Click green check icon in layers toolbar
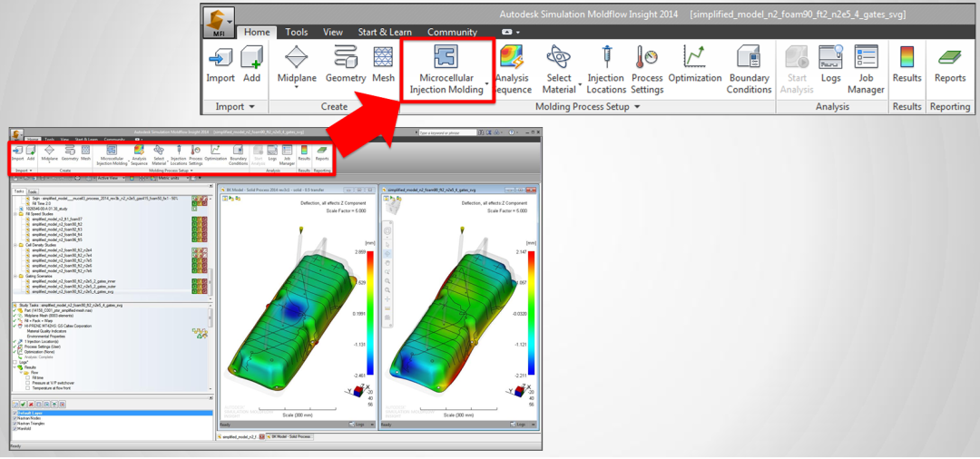The image size is (980, 459). click(23, 404)
